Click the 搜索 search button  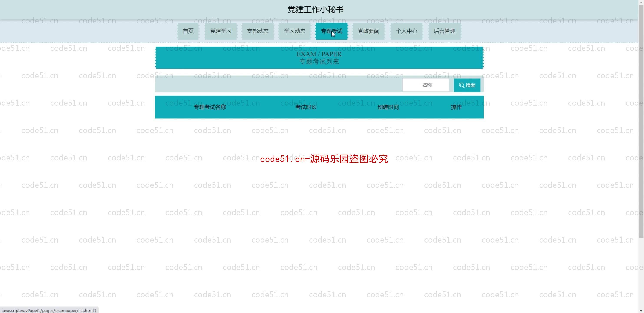(467, 85)
